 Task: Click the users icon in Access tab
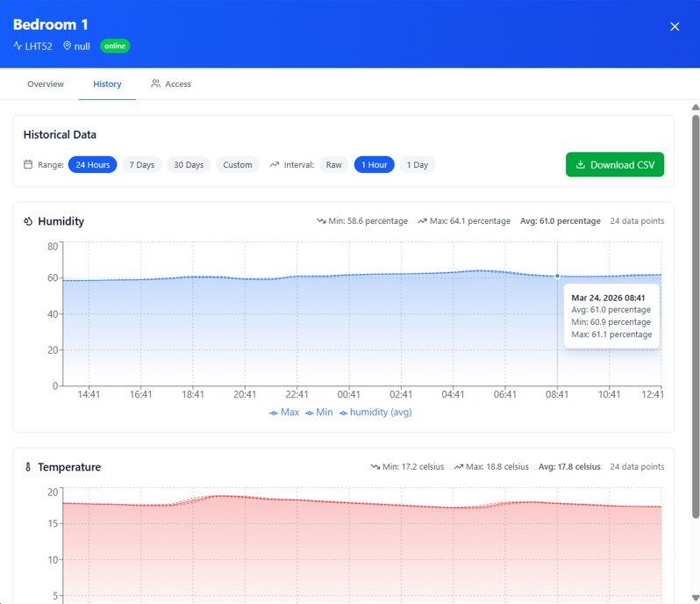(x=155, y=84)
